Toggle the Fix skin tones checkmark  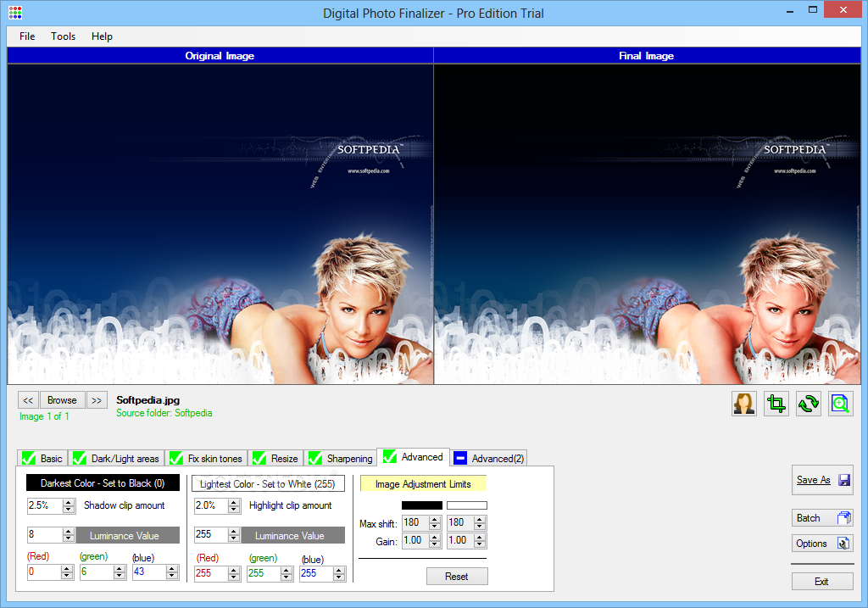[x=176, y=459]
